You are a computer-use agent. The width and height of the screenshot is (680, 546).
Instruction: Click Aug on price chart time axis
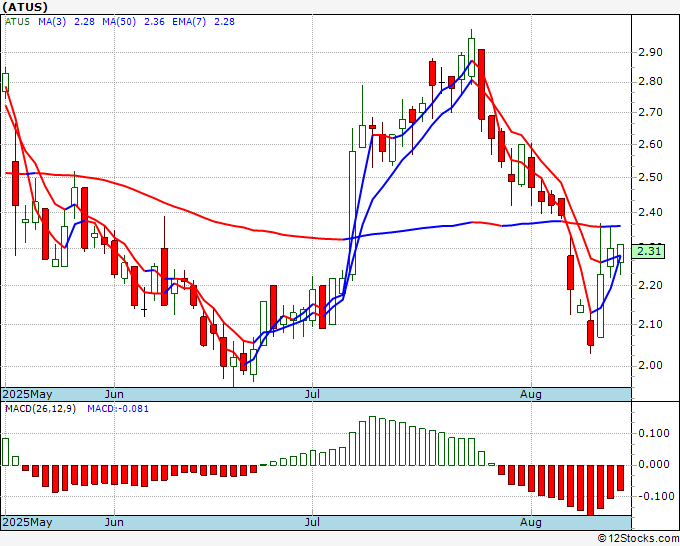tap(531, 394)
